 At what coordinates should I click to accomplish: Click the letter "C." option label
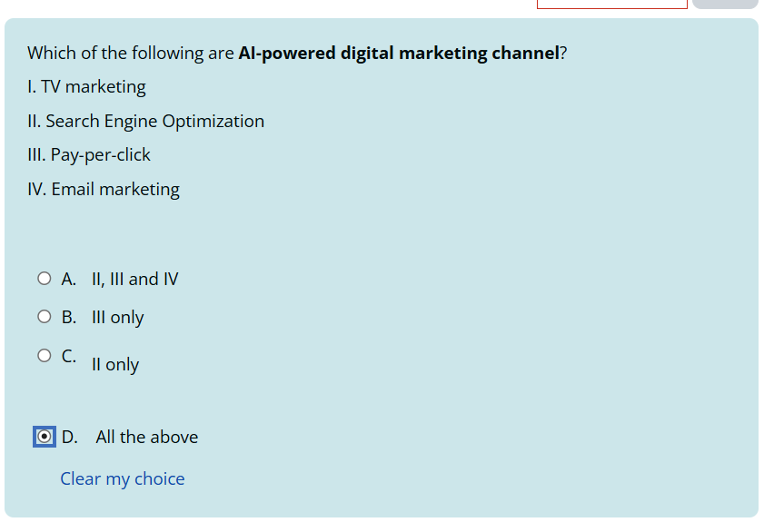coord(69,356)
